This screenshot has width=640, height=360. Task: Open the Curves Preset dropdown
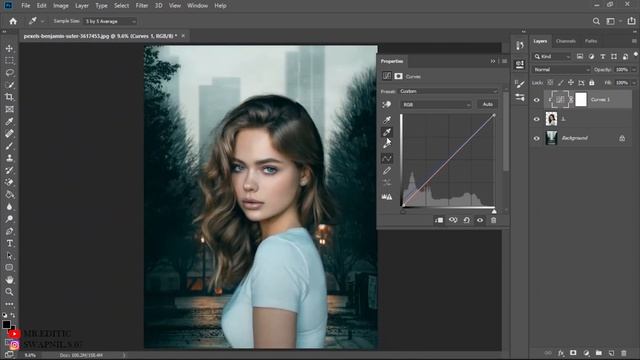448,91
